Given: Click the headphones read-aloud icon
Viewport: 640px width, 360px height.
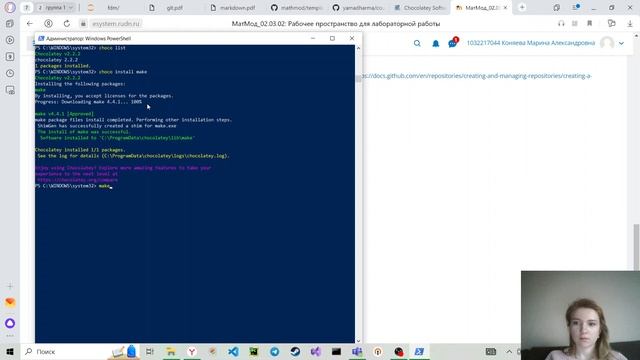Looking at the screenshot, I should tap(561, 24).
